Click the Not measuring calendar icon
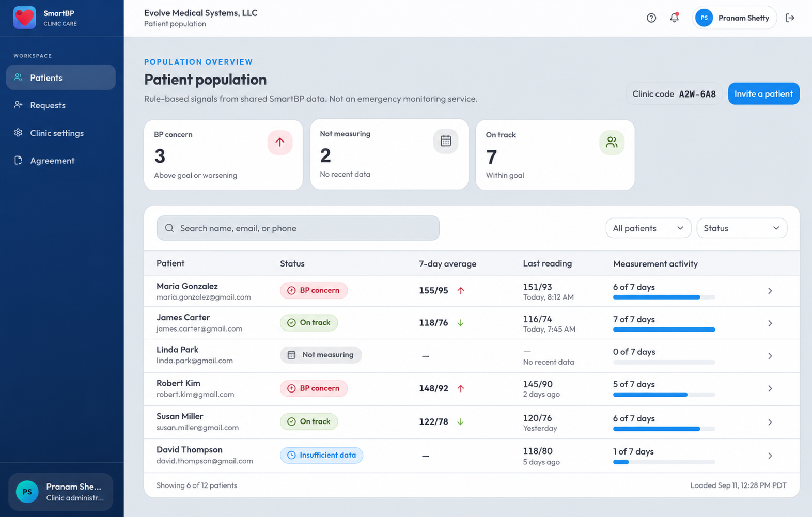This screenshot has width=812, height=517. [x=446, y=141]
